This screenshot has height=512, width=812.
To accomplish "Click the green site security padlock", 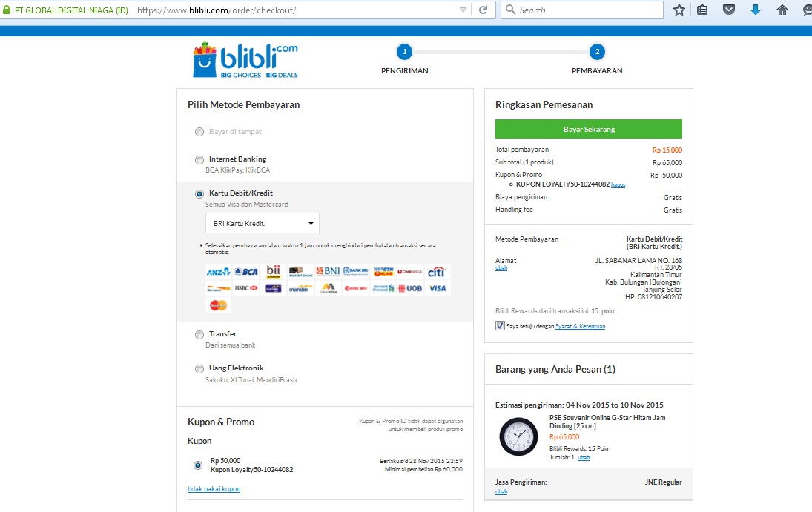I will pyautogui.click(x=7, y=10).
